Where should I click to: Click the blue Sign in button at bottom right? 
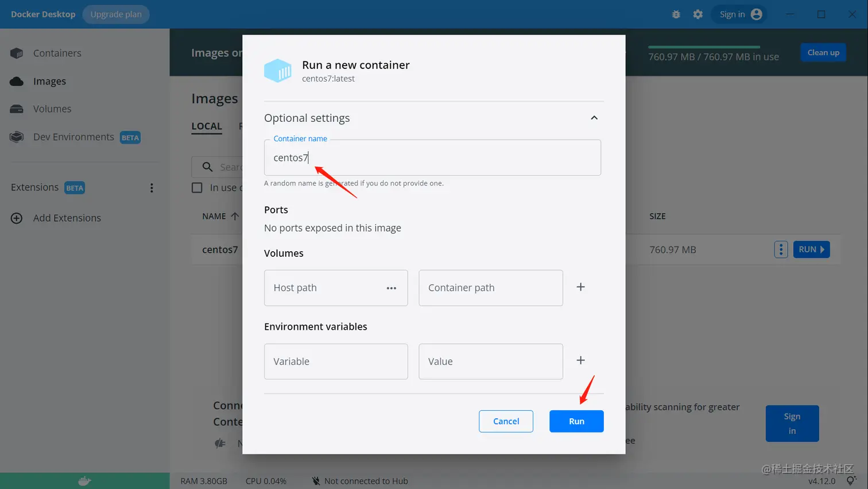tap(792, 423)
